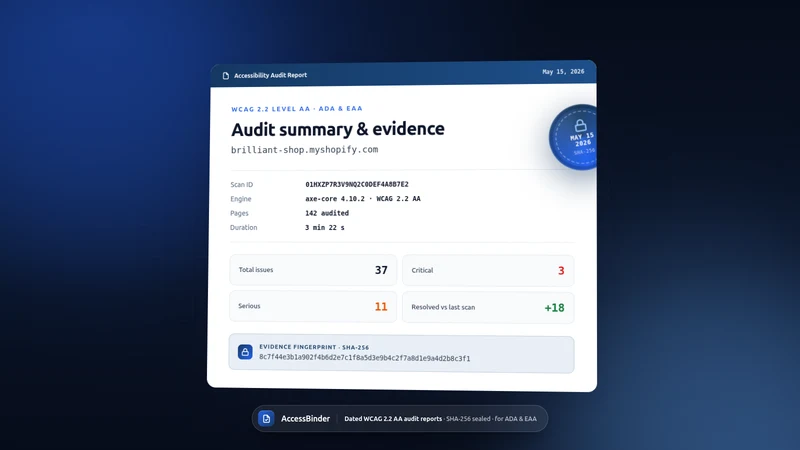Viewport: 800px width, 450px height.
Task: Click the Accessibility Audit Report header title
Action: coord(270,75)
